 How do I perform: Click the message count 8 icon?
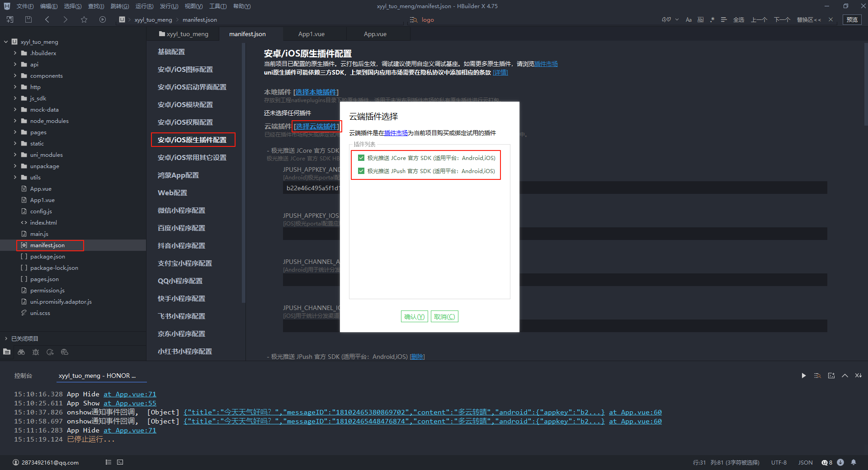tap(827, 462)
